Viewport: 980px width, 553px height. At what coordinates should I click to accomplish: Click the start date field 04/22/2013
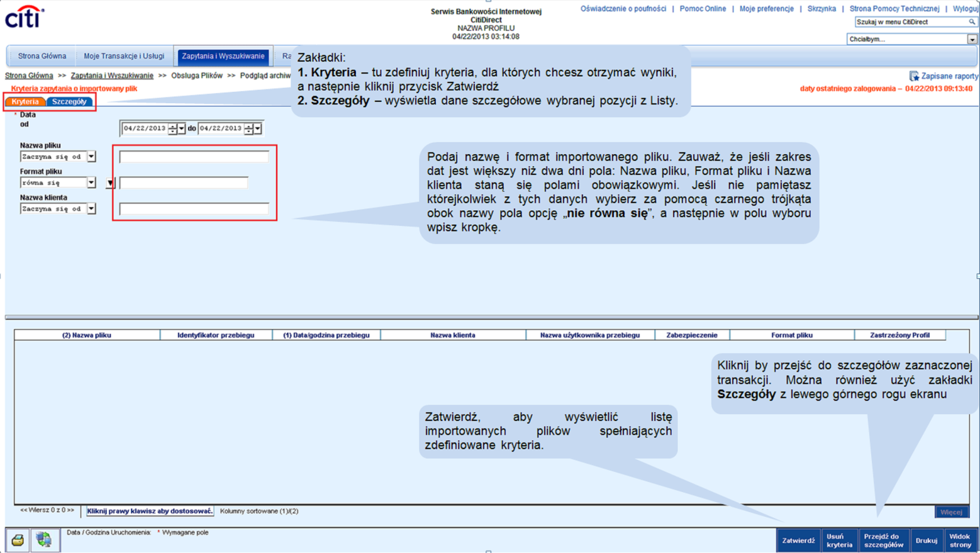coord(145,128)
